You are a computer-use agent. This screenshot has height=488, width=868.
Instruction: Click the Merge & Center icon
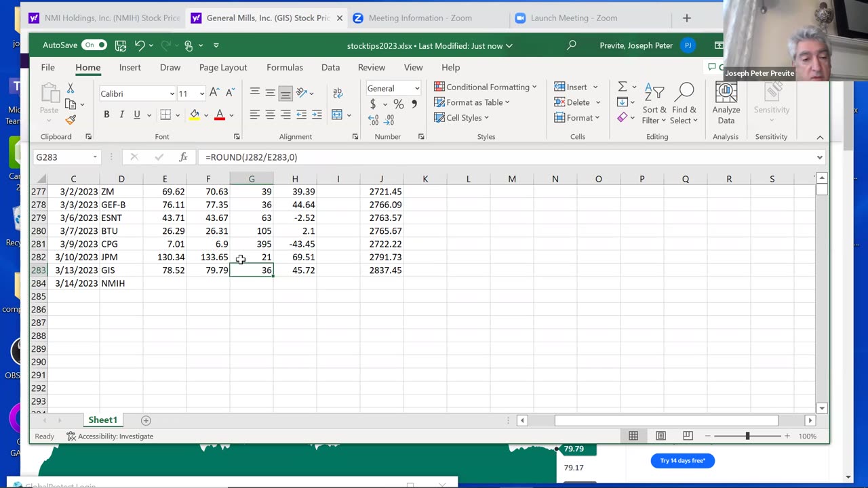coord(337,115)
